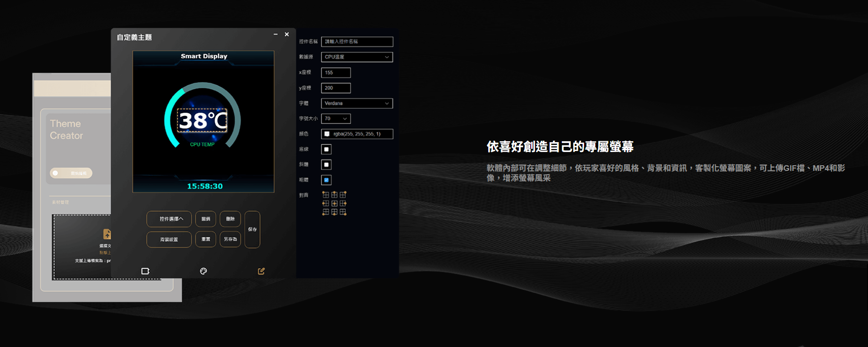Click the top-left alignment grid icon

click(325, 195)
